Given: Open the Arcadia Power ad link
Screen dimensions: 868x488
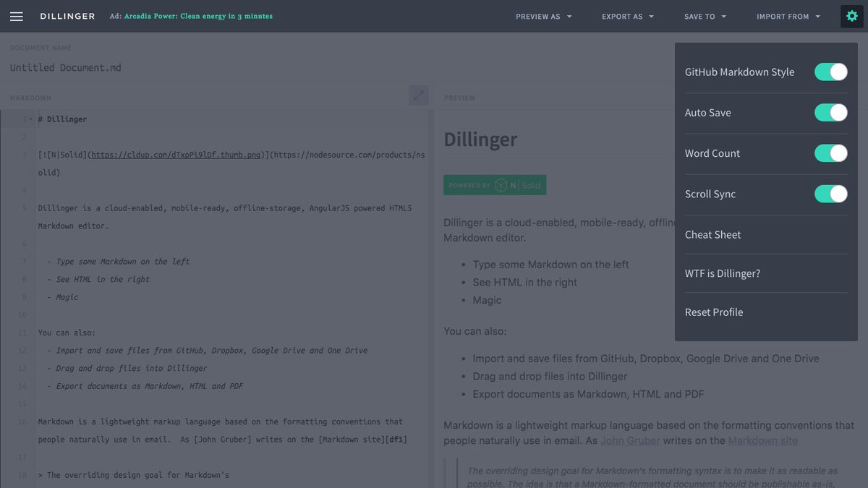Looking at the screenshot, I should [199, 16].
